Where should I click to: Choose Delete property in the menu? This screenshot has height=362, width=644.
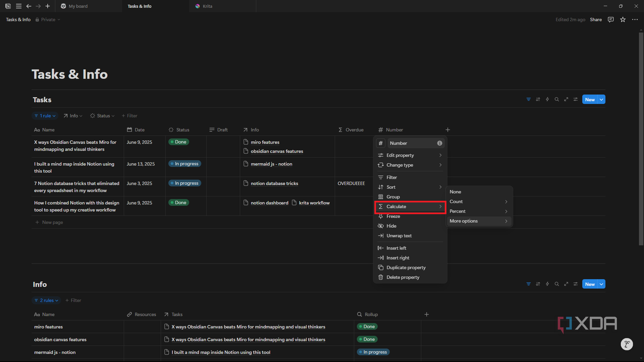(x=410, y=278)
